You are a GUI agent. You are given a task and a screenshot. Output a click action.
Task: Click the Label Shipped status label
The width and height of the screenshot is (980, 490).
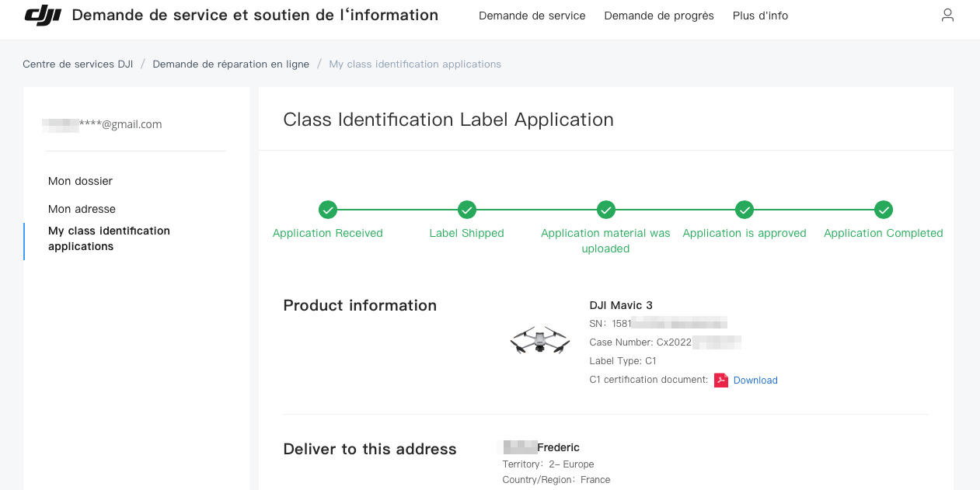point(467,233)
